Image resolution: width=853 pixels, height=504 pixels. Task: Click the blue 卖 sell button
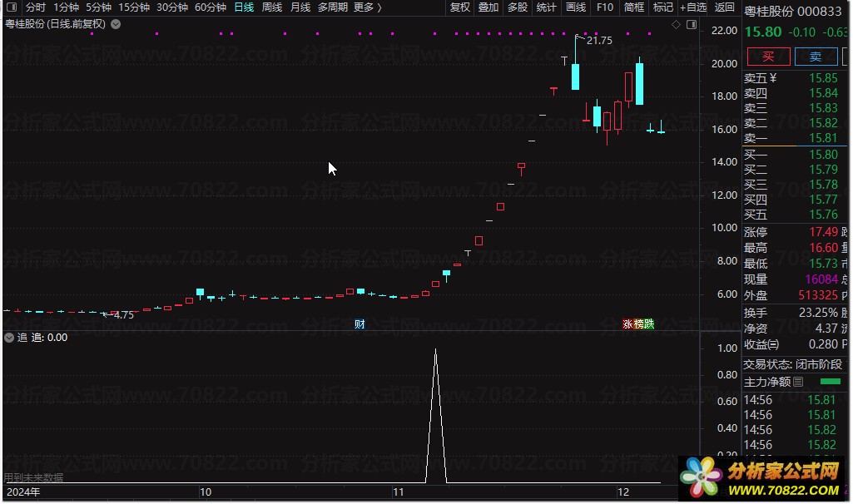tap(816, 56)
